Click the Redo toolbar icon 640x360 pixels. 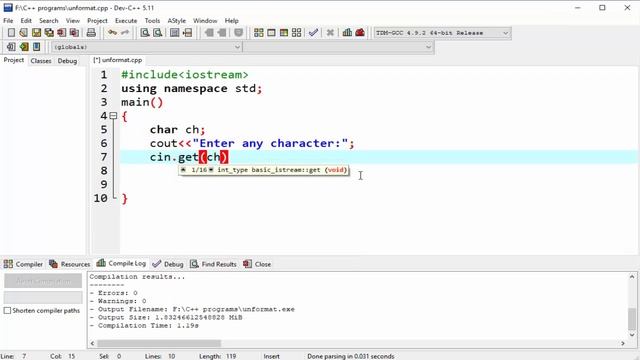click(125, 33)
